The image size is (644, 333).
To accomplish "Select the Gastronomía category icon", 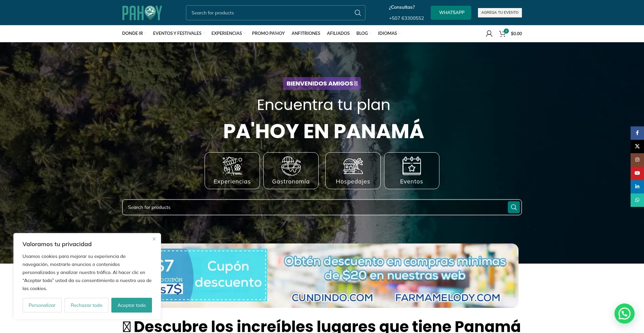I will [291, 167].
